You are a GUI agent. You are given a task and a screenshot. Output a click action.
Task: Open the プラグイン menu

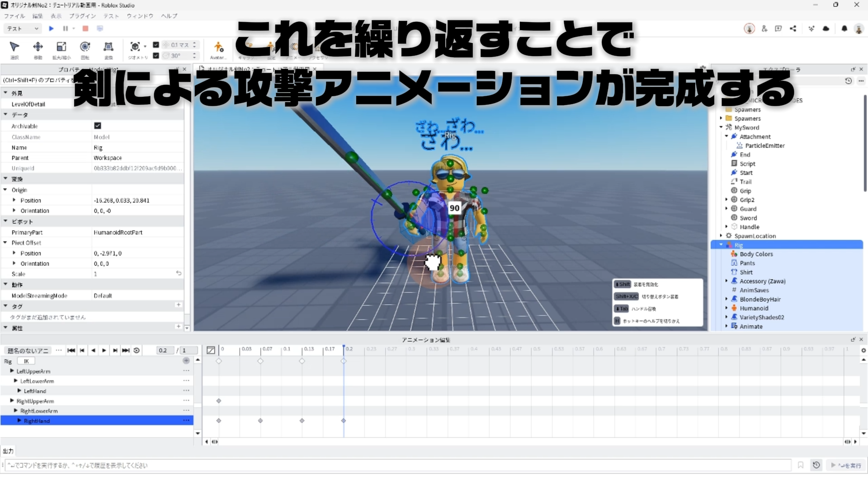coord(82,16)
